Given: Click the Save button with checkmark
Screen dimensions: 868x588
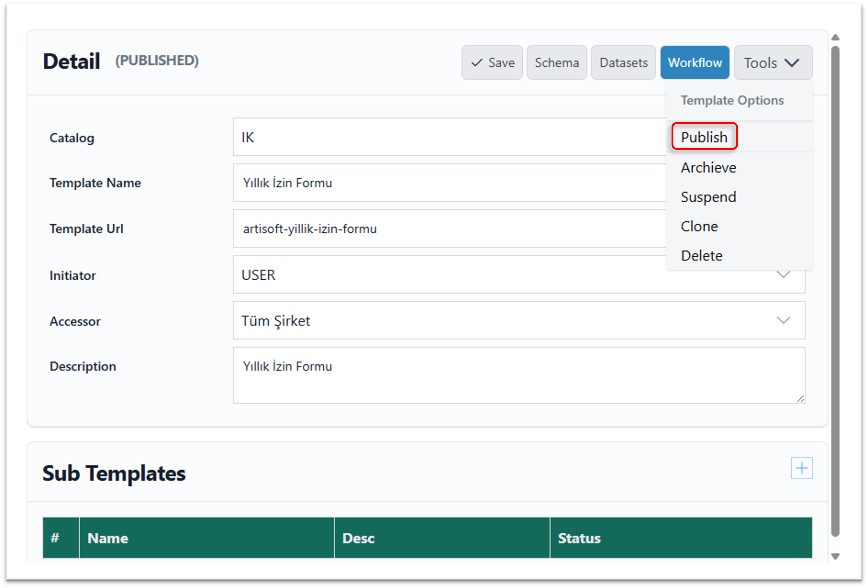Looking at the screenshot, I should click(x=492, y=63).
